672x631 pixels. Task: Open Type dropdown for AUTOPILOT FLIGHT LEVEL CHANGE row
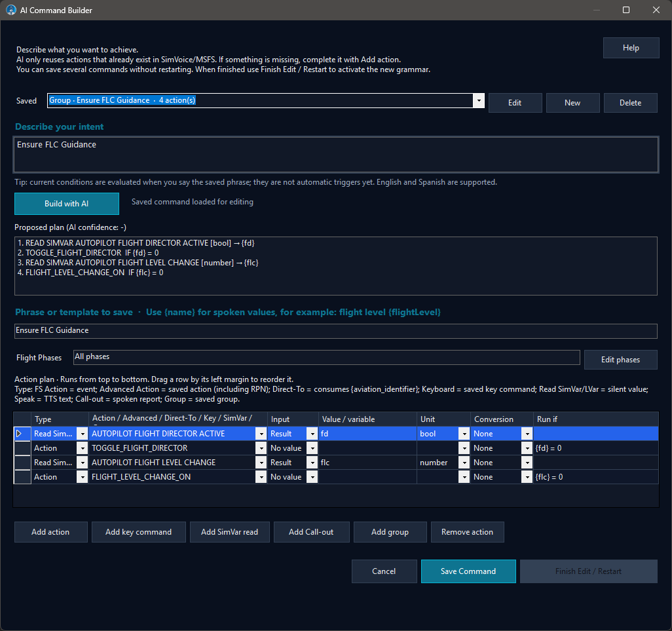[82, 463]
